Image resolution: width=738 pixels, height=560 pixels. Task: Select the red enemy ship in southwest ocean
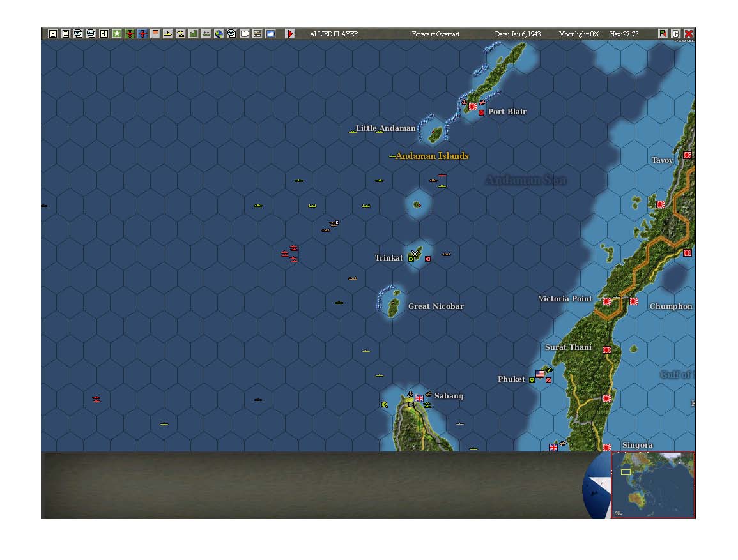[x=96, y=400]
